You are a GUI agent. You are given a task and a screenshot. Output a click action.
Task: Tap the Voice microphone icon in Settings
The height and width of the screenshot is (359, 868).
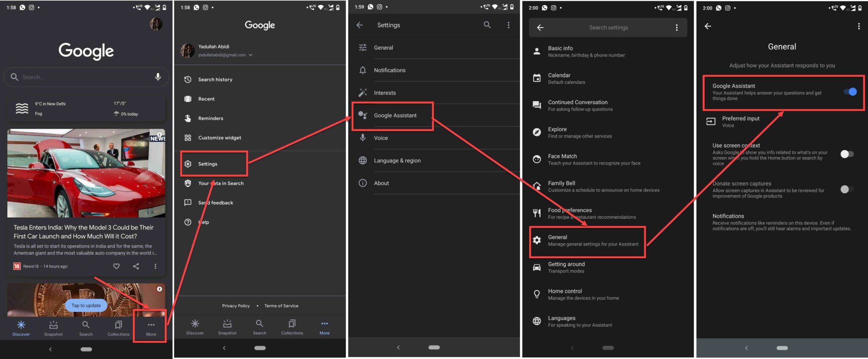362,138
